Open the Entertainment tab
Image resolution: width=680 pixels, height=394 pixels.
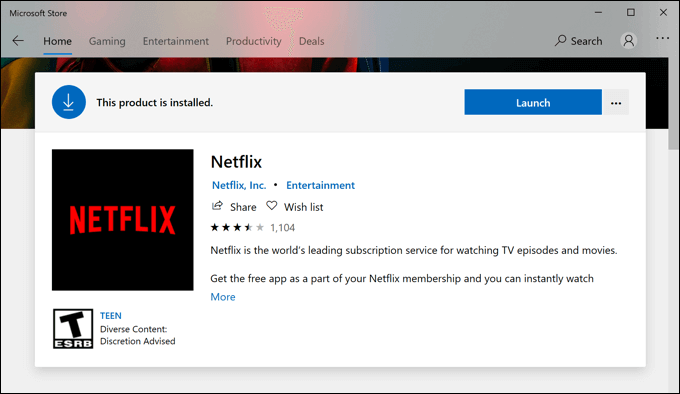(176, 41)
